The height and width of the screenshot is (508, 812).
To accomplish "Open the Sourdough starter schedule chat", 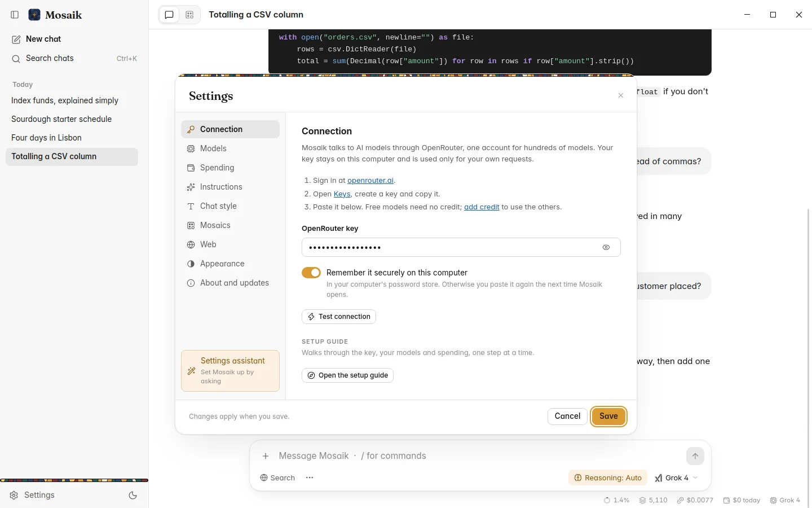I will [x=72, y=119].
